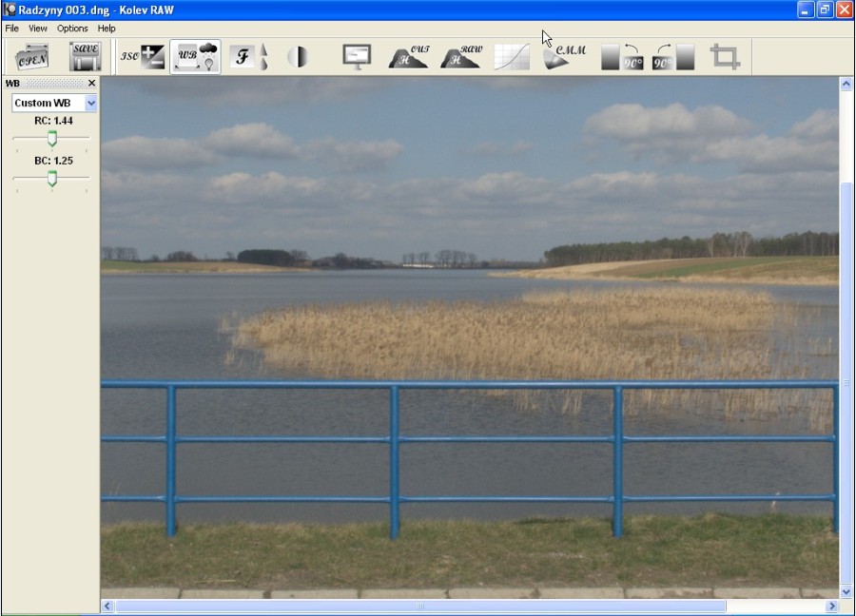Select the F sharpening filter icon
This screenshot has height=616, width=856.
248,57
